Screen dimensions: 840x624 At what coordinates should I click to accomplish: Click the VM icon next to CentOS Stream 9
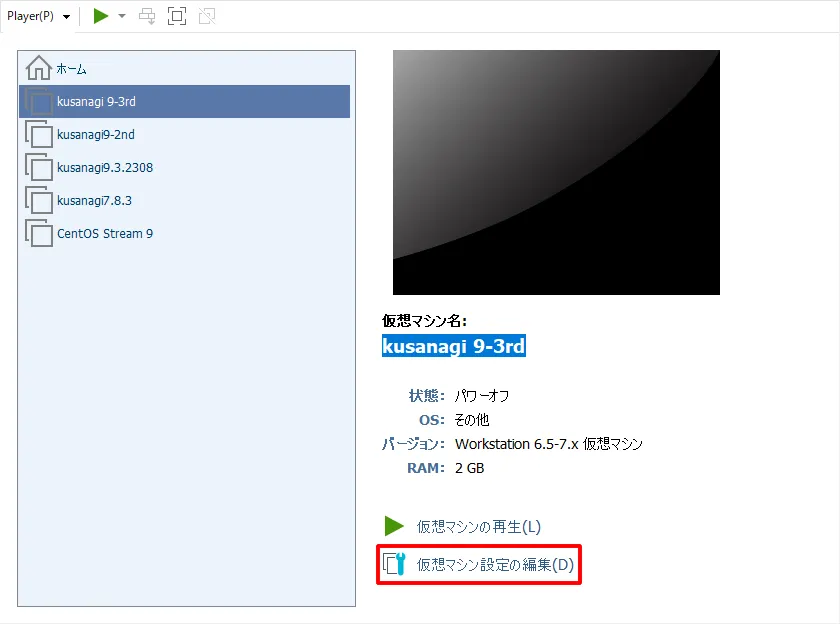click(39, 233)
